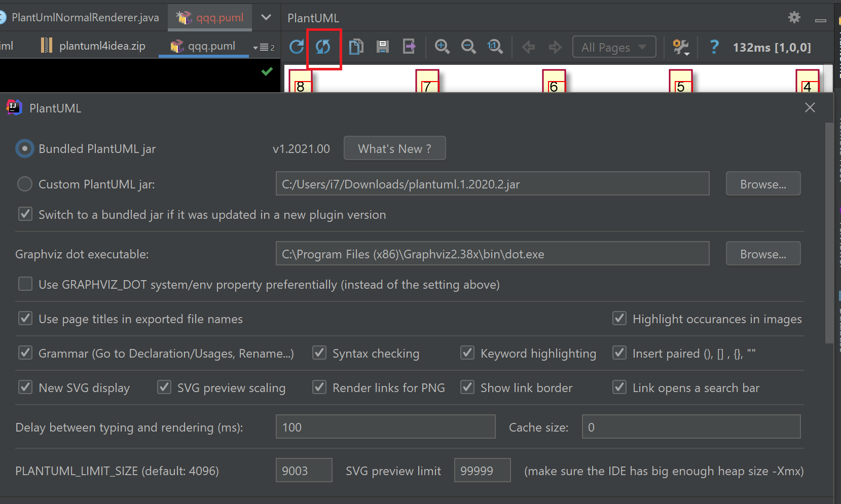The height and width of the screenshot is (504, 841).
Task: Reset zoom with the 1:1 icon
Action: pyautogui.click(x=495, y=47)
